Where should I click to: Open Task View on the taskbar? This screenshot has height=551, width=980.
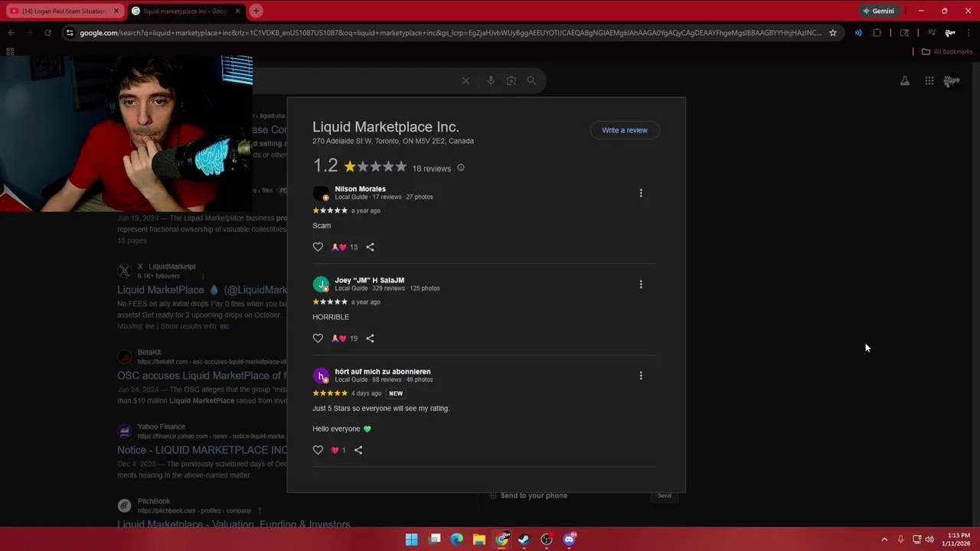[x=435, y=540]
